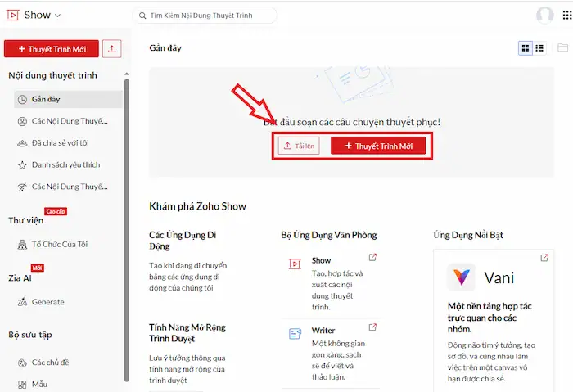Click the user profile avatar
The image size is (573, 392).
coord(544,15)
